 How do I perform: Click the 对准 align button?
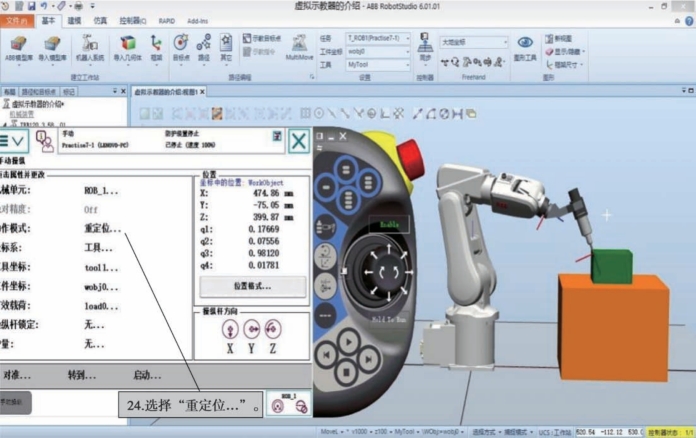pyautogui.click(x=17, y=375)
